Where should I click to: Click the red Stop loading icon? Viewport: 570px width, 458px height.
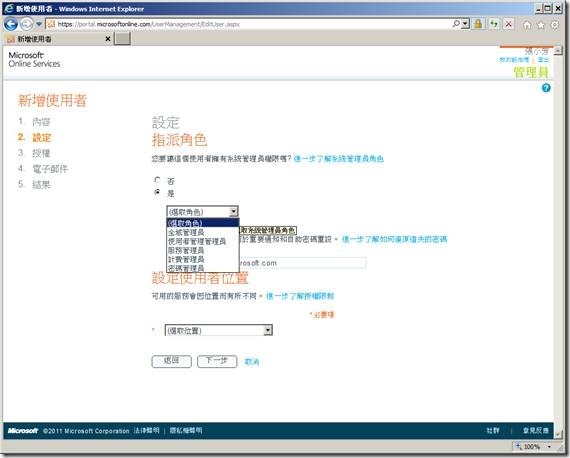[x=509, y=24]
